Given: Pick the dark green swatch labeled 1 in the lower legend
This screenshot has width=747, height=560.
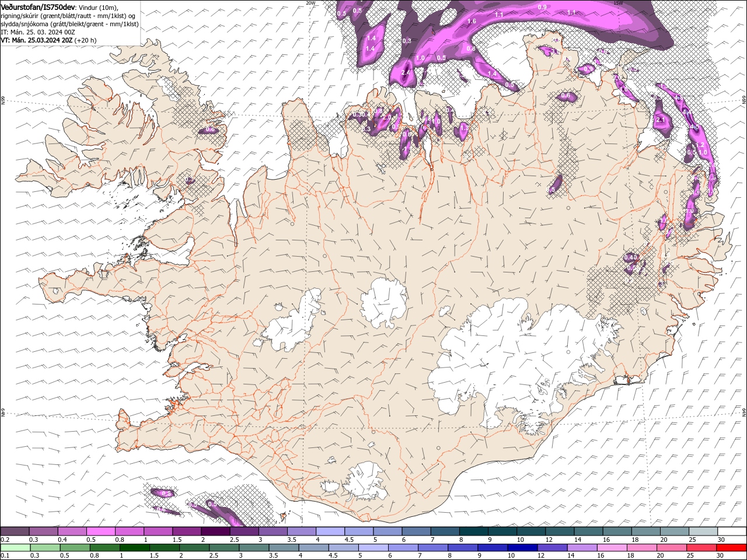Looking at the screenshot, I should pos(135,548).
